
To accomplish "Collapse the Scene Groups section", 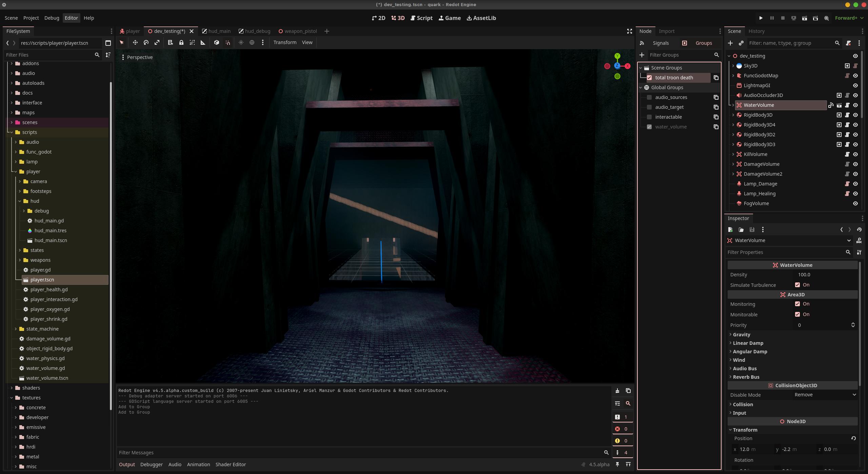I will (x=641, y=68).
